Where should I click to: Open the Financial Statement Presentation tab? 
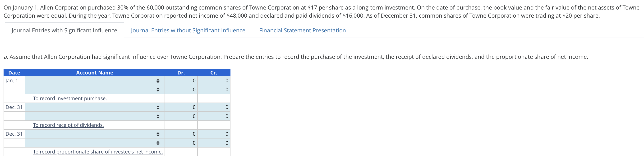coord(303,30)
